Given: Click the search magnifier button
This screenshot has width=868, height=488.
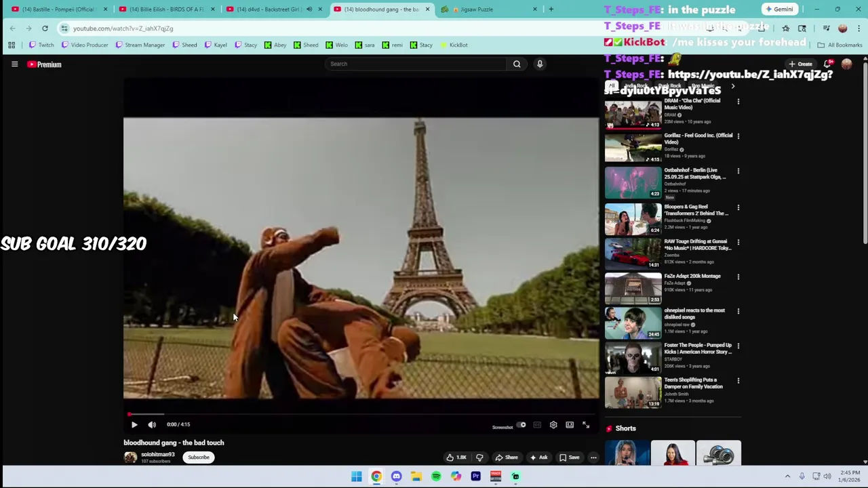Looking at the screenshot, I should pyautogui.click(x=517, y=64).
